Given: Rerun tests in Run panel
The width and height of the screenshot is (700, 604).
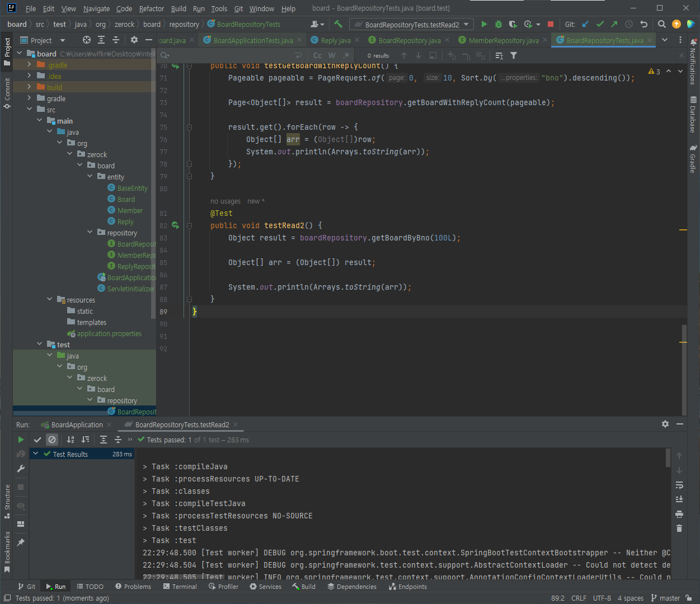Looking at the screenshot, I should tap(21, 440).
